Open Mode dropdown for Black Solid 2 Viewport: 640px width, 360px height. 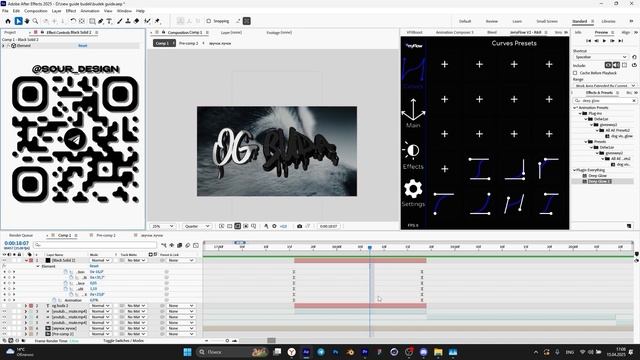[100, 260]
